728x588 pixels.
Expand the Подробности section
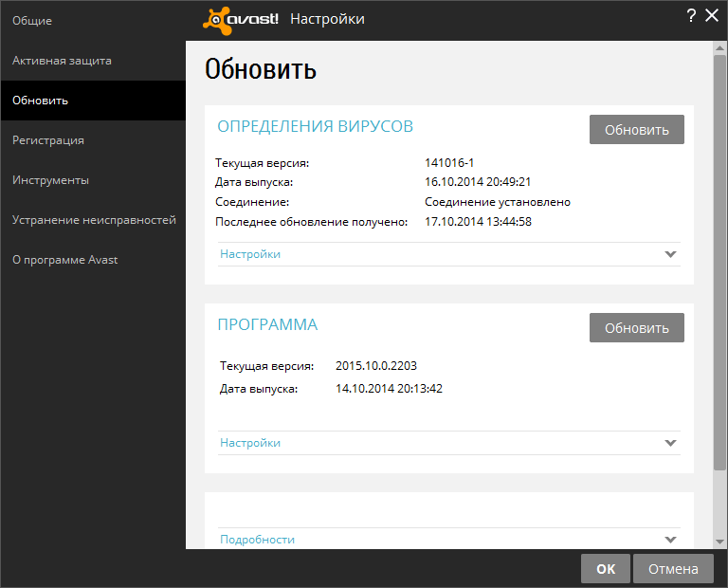pyautogui.click(x=449, y=539)
